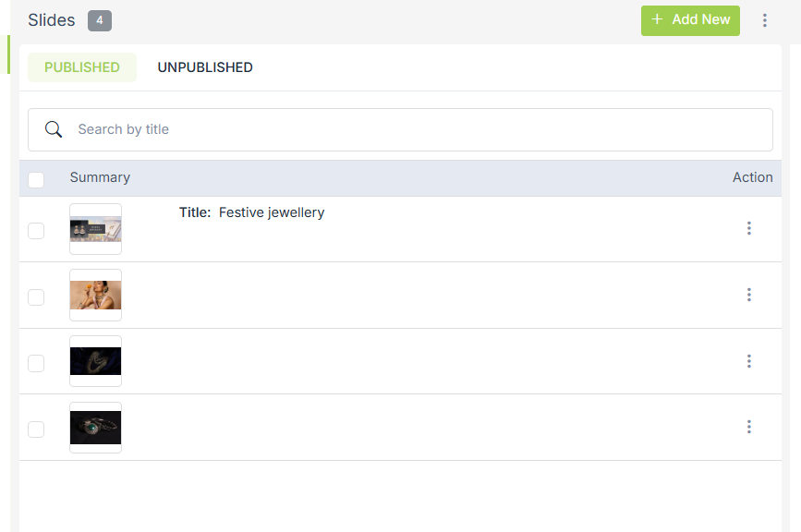The width and height of the screenshot is (801, 532).
Task: Focus the Search by title field
Action: pos(416,129)
